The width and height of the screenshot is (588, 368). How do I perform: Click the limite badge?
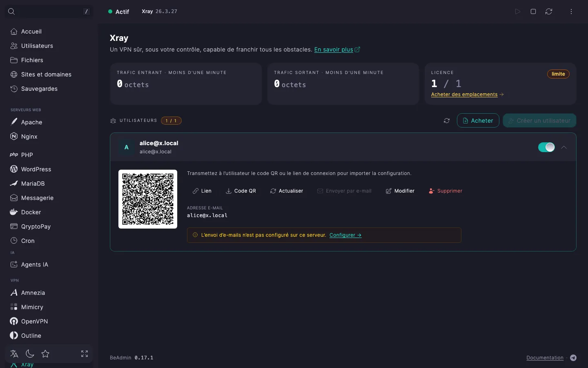pos(558,74)
